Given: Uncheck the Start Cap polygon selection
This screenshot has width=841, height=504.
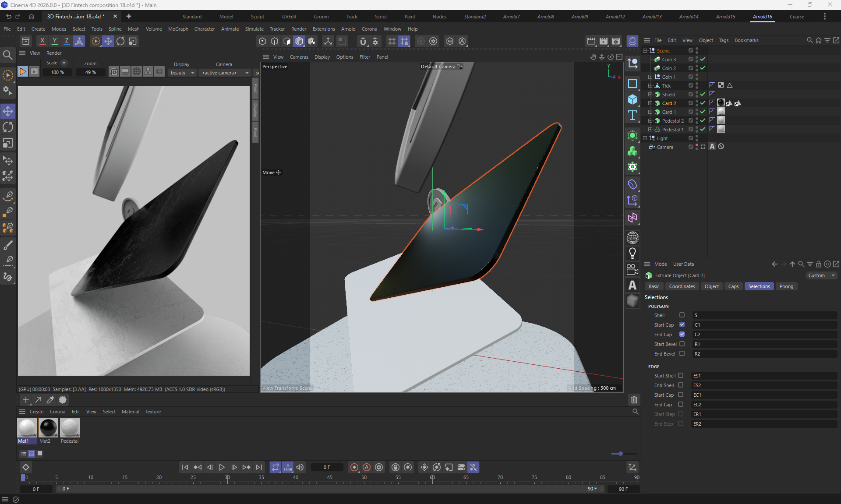Looking at the screenshot, I should coord(682,325).
